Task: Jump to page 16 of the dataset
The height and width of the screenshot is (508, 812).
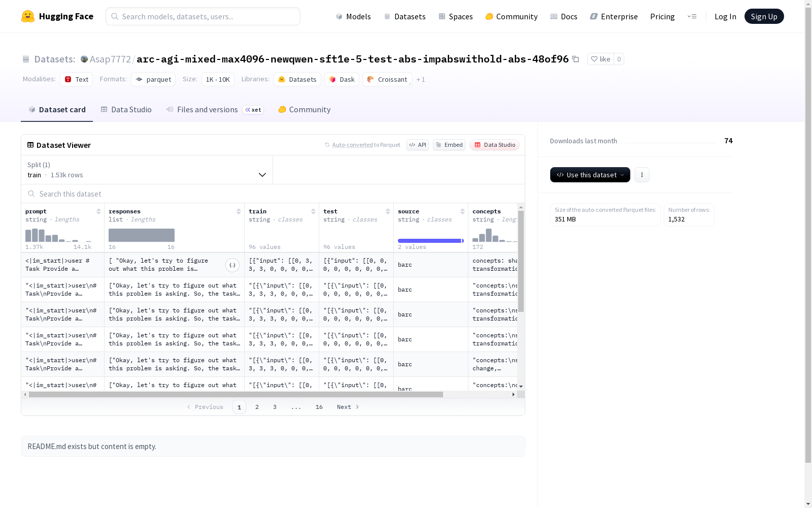Action: coord(319,407)
